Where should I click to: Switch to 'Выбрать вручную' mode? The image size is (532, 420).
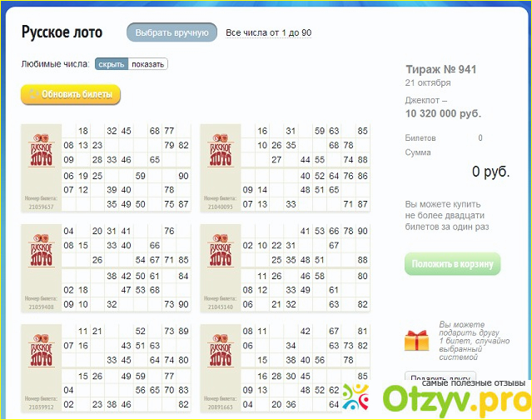[x=172, y=32]
